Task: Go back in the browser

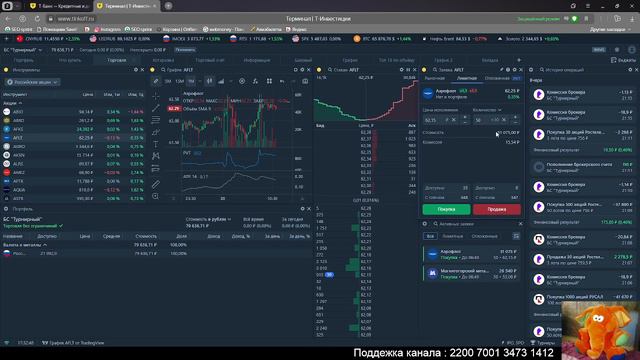Action: point(8,19)
